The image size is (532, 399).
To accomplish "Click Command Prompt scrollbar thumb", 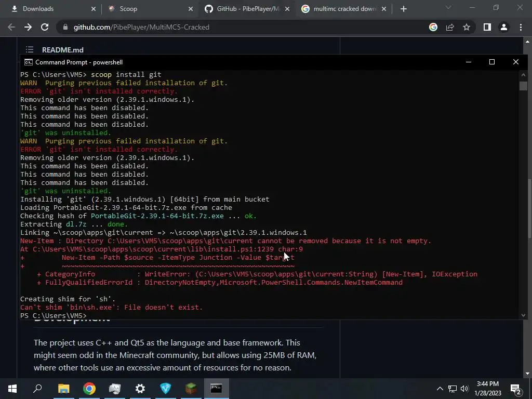I will coord(523,86).
